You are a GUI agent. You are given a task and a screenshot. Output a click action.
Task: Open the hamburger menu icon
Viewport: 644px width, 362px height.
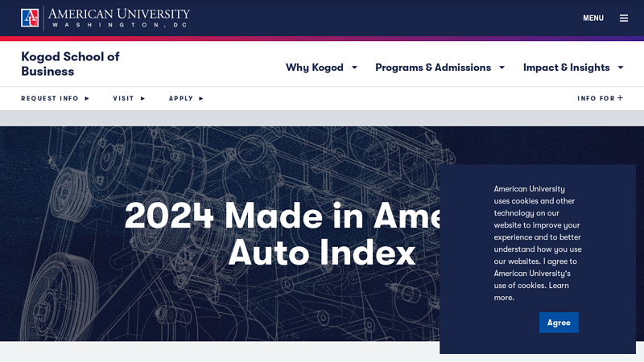click(x=623, y=18)
